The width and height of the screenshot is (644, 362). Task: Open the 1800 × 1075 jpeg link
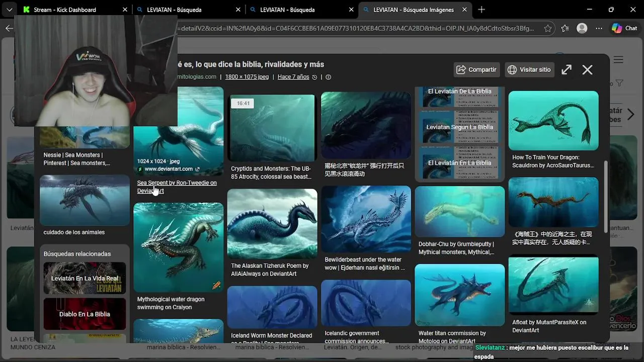[247, 77]
